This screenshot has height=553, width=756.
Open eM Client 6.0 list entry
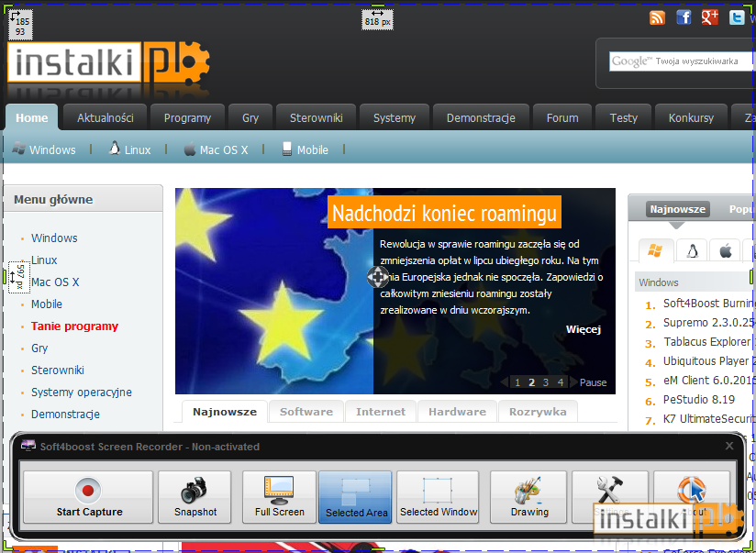tap(708, 381)
